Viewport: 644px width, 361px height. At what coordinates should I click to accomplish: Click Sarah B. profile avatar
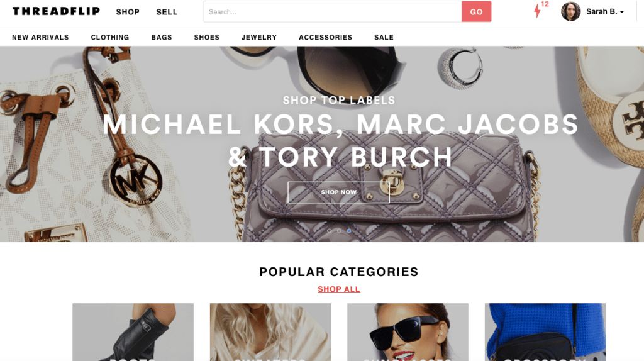570,11
